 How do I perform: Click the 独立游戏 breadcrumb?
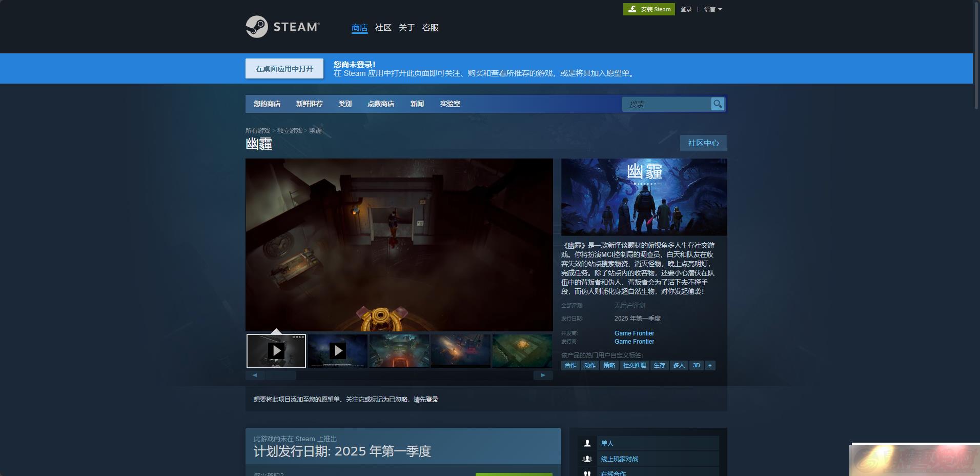(x=290, y=131)
